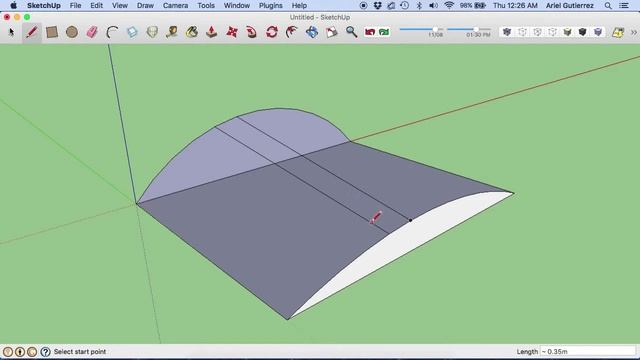Image resolution: width=640 pixels, height=360 pixels.
Task: Pick the Rectangle drawing tool
Action: (x=52, y=32)
